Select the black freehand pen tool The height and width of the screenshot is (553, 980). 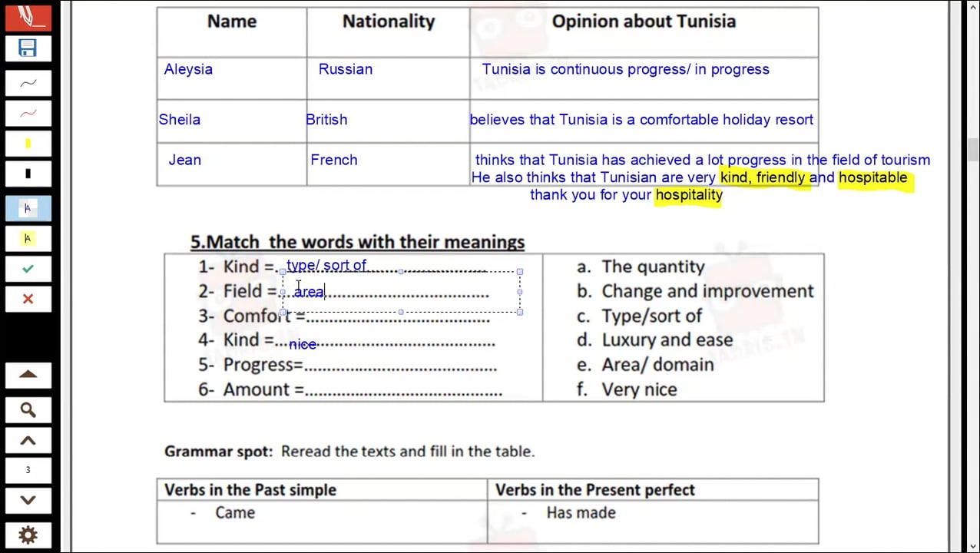pos(28,83)
